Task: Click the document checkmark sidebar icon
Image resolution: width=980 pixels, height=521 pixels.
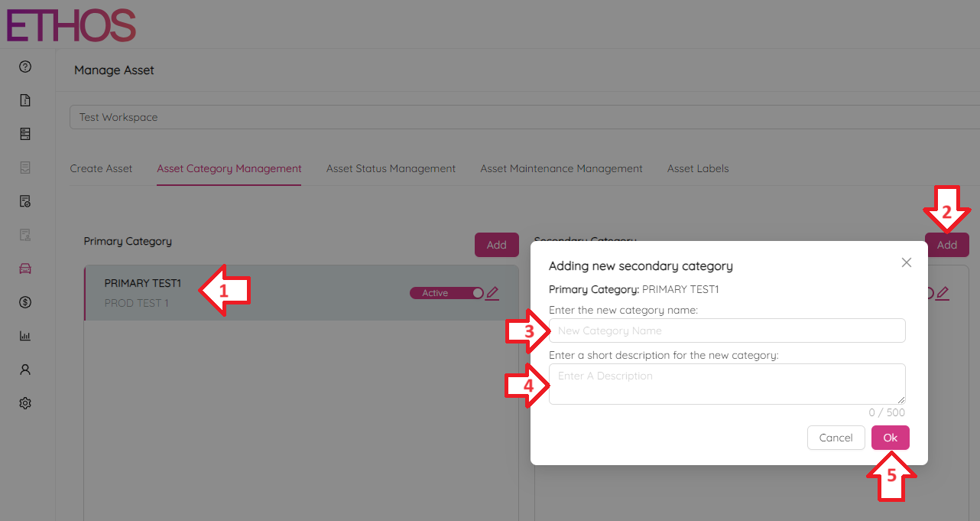Action: [x=25, y=201]
